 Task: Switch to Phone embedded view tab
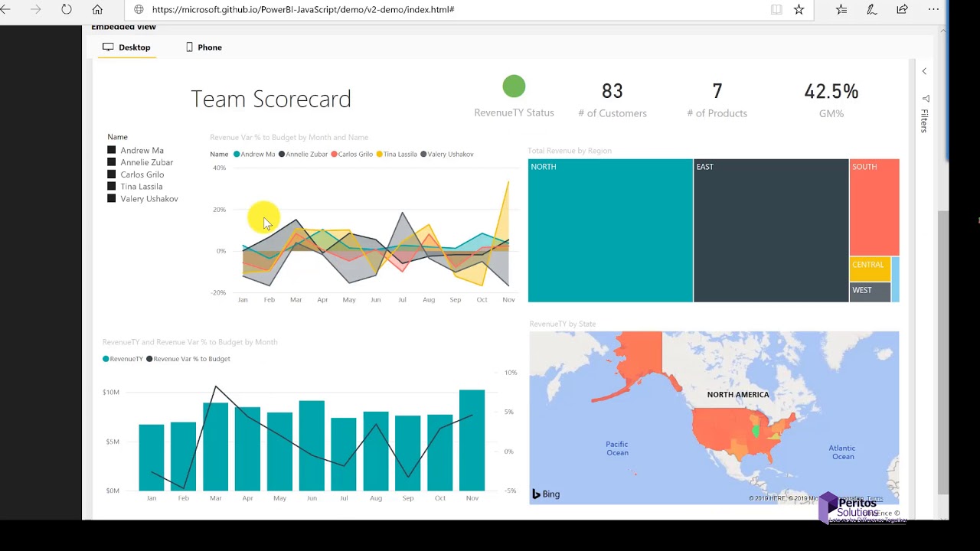[204, 47]
